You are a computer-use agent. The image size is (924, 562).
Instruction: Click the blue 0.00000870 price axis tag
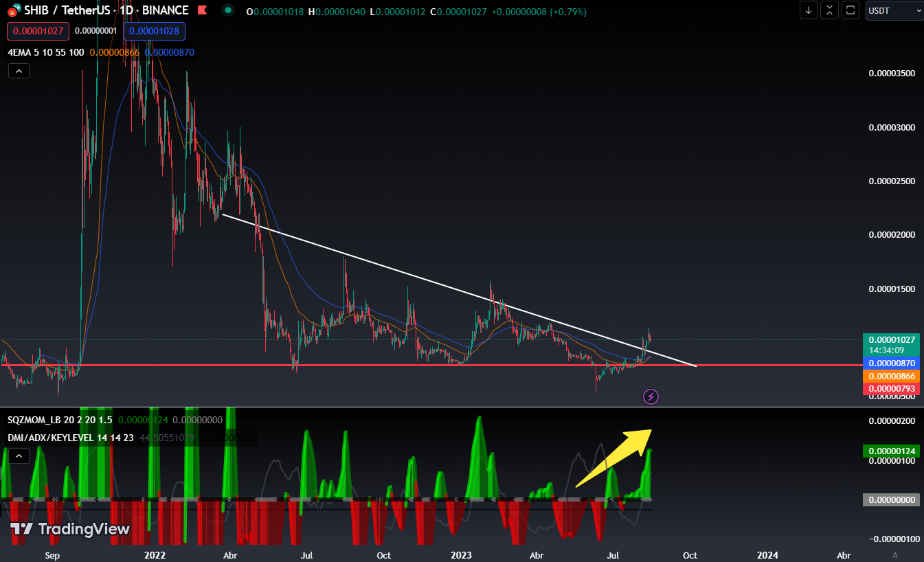(x=892, y=363)
